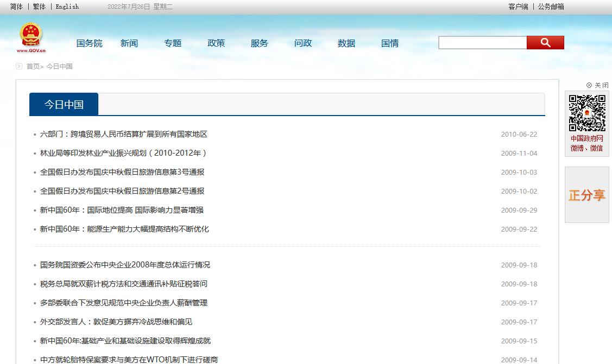Open the 客户端 link
The image size is (612, 364).
pos(518,7)
